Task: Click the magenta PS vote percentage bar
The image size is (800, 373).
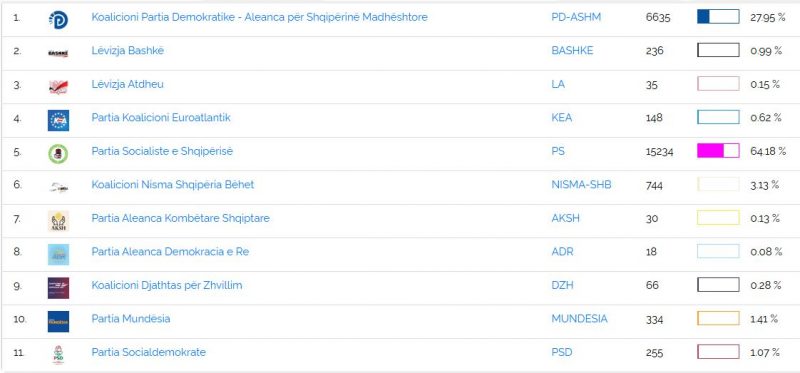Action: (718, 151)
